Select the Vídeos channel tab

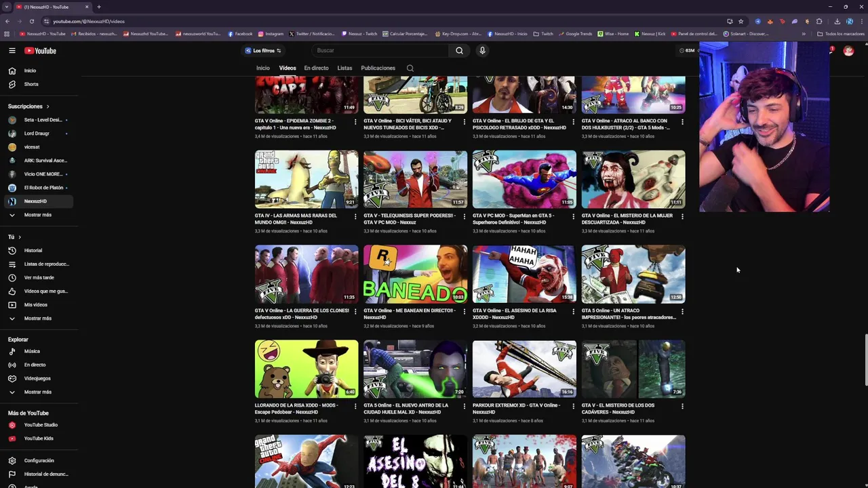tap(288, 68)
